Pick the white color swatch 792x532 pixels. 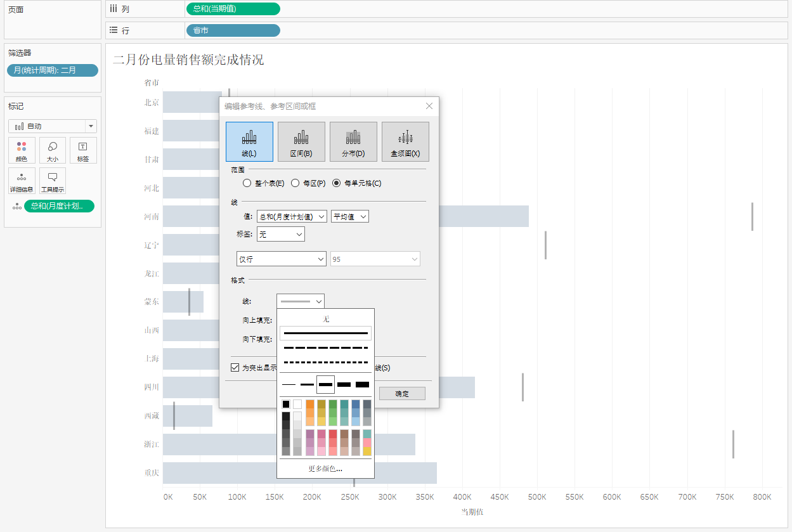click(297, 404)
